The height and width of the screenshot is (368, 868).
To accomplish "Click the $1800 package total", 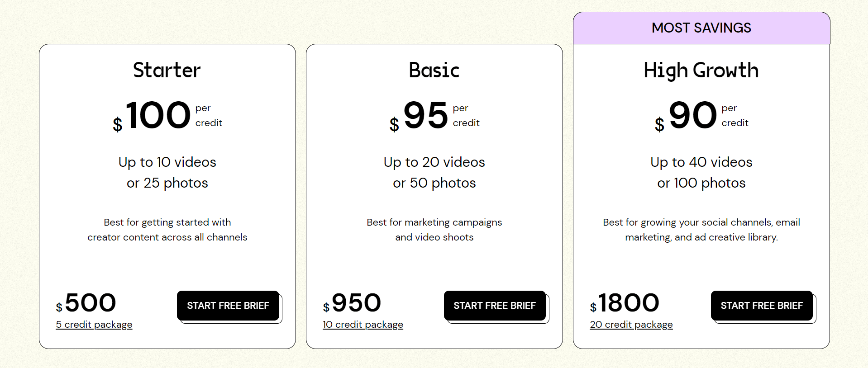I will [625, 303].
